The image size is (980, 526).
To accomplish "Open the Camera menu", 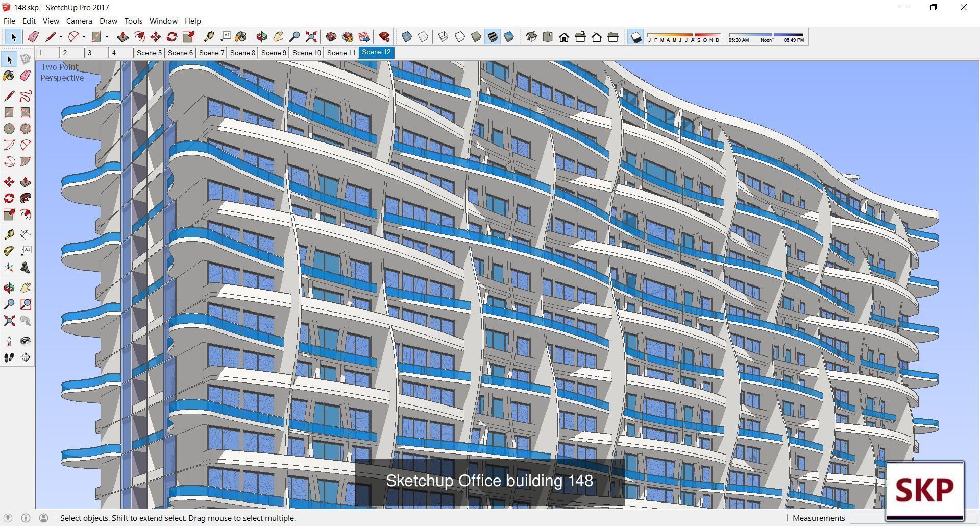I will [79, 21].
